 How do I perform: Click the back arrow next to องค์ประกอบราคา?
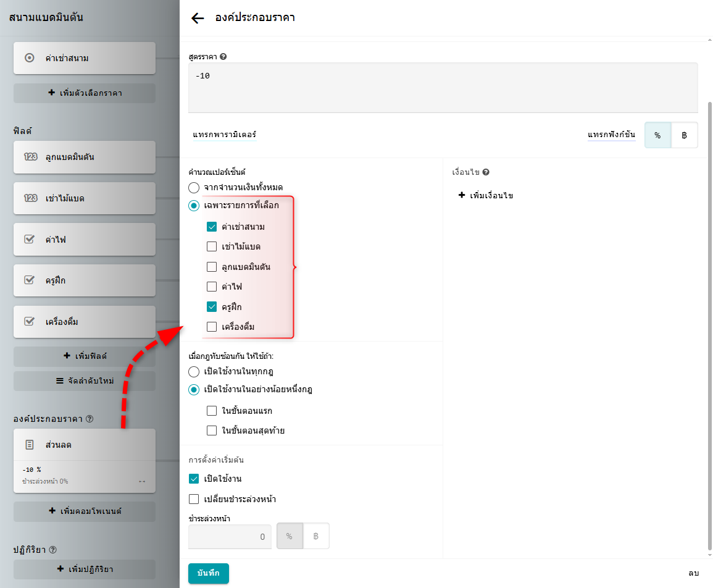click(x=198, y=18)
